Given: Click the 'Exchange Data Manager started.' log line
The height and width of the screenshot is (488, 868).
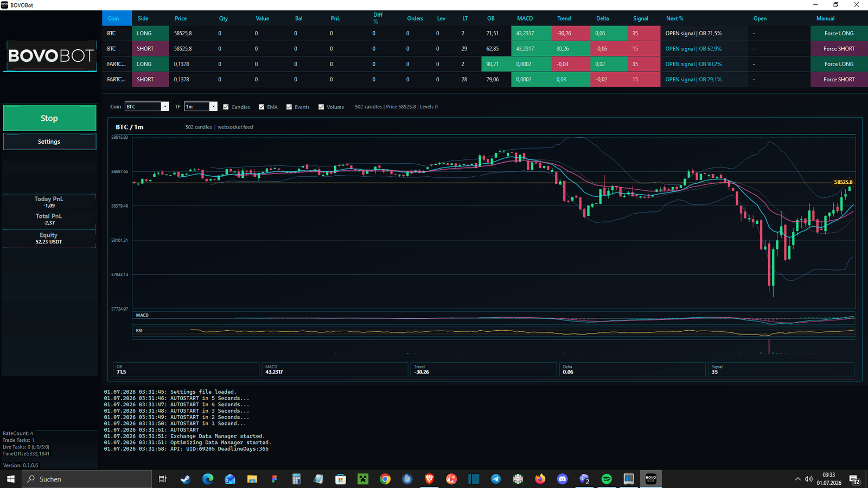Looking at the screenshot, I should (184, 436).
